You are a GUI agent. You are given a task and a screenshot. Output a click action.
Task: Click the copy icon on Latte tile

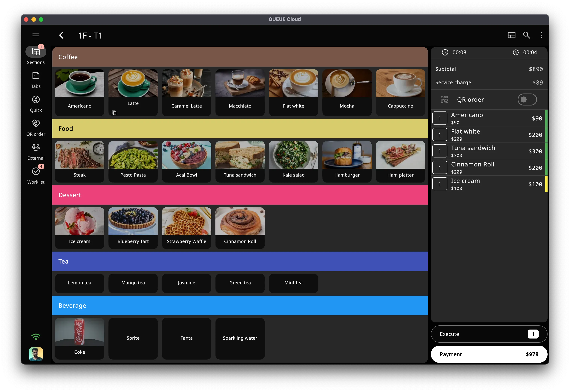tap(114, 113)
